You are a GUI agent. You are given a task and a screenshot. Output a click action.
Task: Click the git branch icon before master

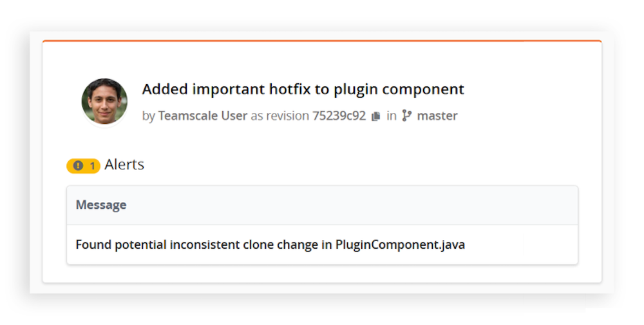click(x=406, y=116)
